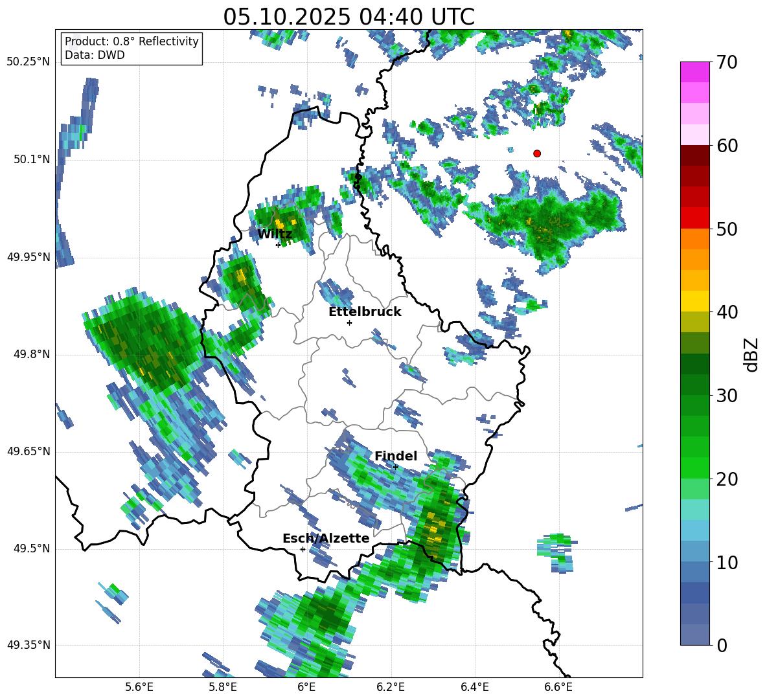This screenshot has height=700, width=767.
Task: Click the 50.25°N latitude tick label
Action: click(29, 62)
